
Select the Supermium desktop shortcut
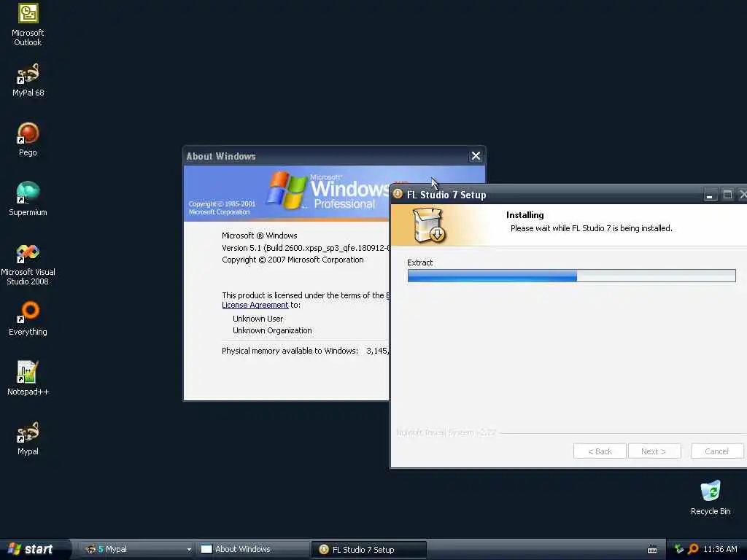click(x=28, y=199)
